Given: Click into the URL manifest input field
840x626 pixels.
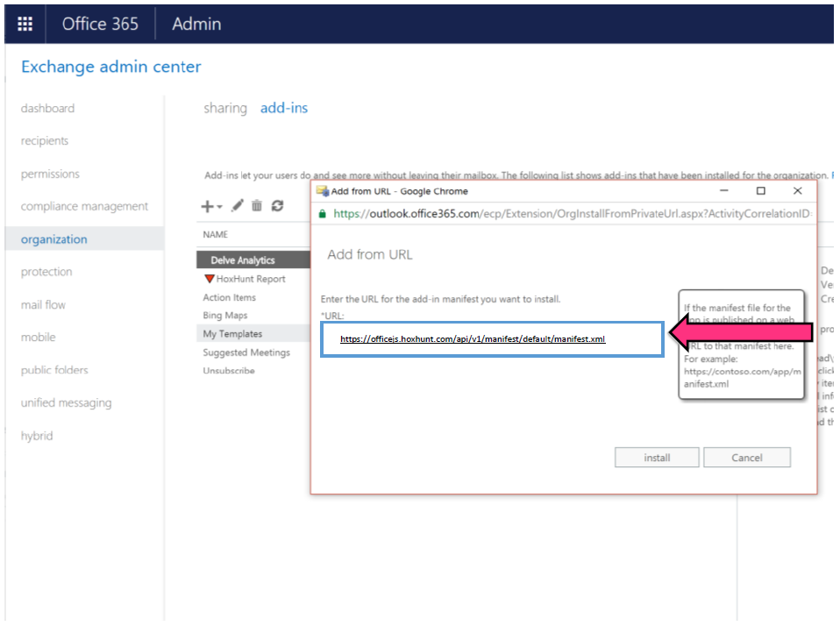Looking at the screenshot, I should click(x=492, y=339).
